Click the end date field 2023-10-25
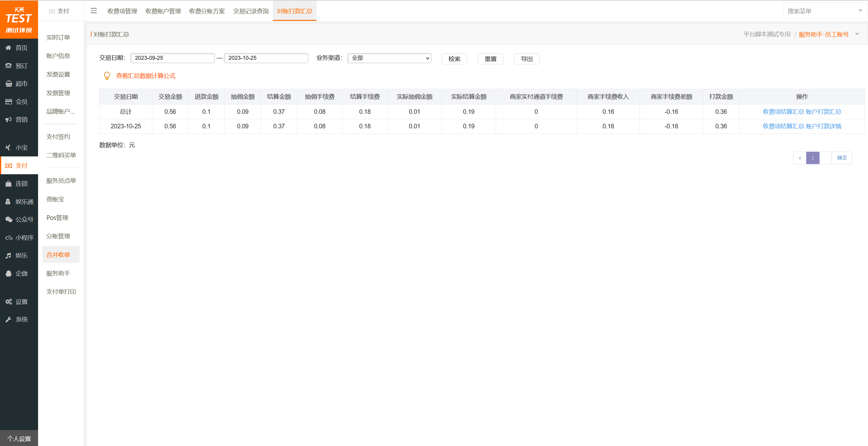 point(266,58)
